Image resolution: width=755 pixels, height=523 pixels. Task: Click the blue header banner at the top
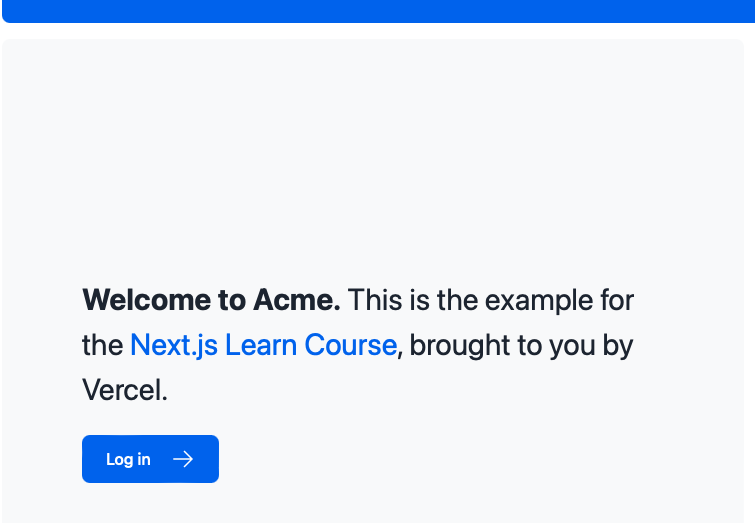(x=377, y=10)
